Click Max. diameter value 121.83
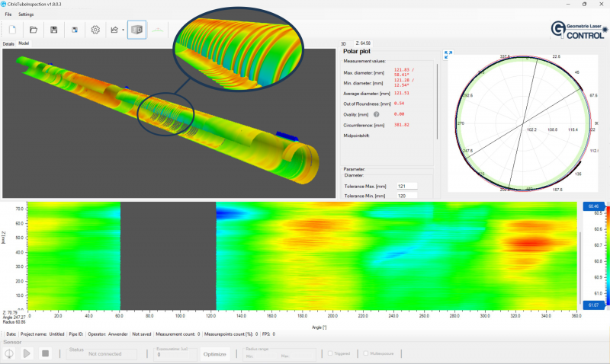The image size is (610, 364). 404,72
